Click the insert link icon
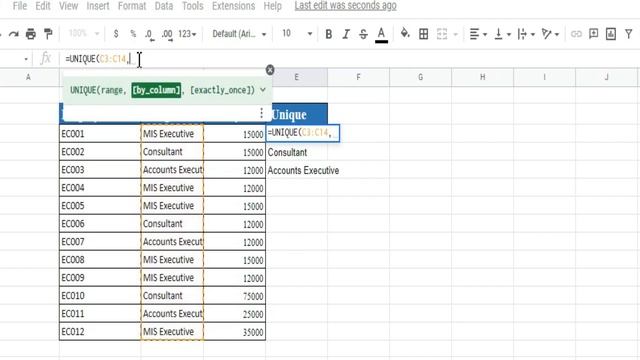This screenshot has width=640, height=360. [x=576, y=34]
